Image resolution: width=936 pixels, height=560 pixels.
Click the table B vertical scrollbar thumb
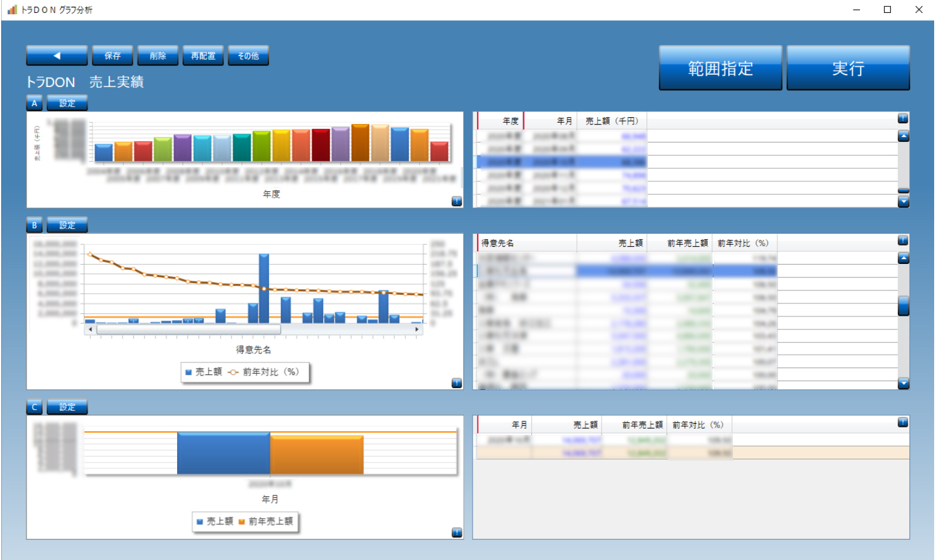point(903,306)
